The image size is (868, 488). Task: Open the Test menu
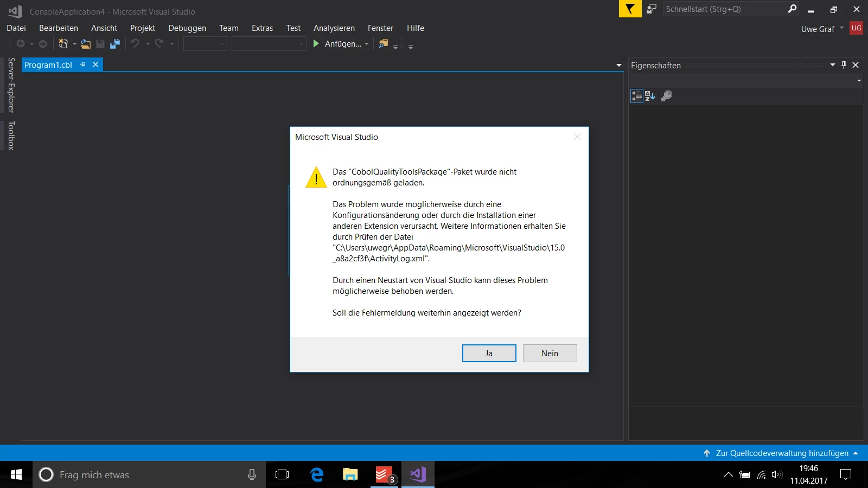click(x=293, y=28)
